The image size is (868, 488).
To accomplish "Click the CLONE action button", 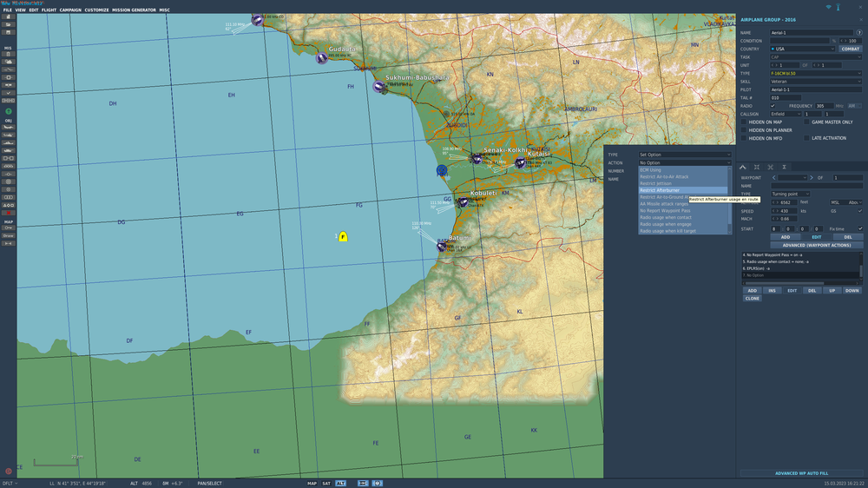I will (752, 298).
